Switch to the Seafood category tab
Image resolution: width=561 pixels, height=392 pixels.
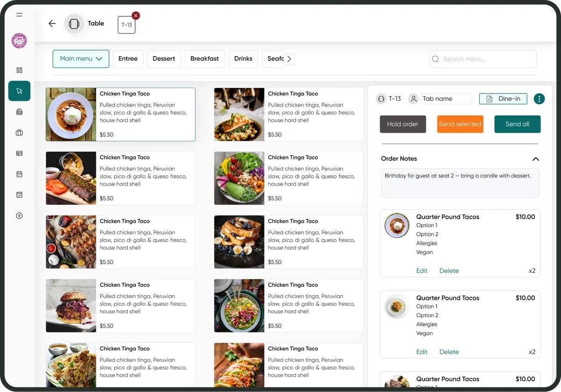pyautogui.click(x=273, y=59)
